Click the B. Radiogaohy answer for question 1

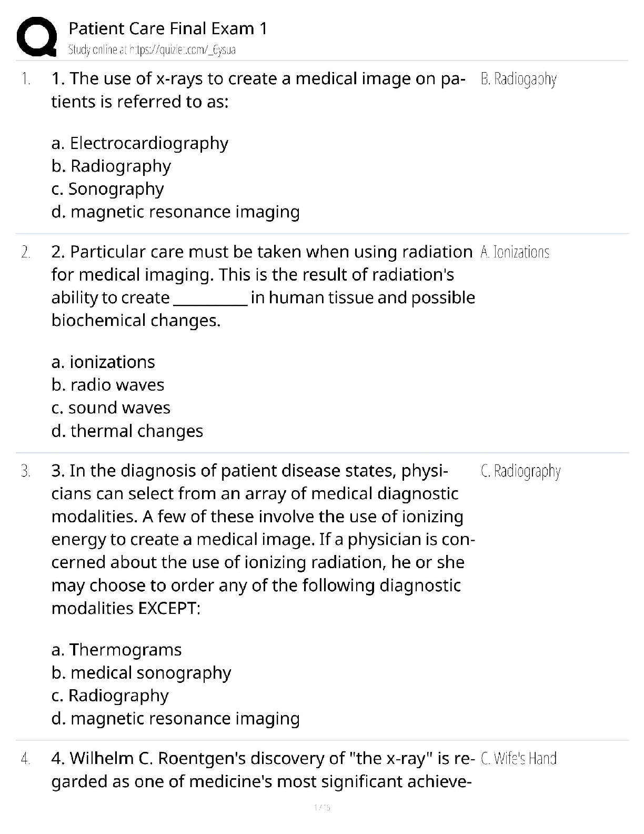tap(518, 79)
